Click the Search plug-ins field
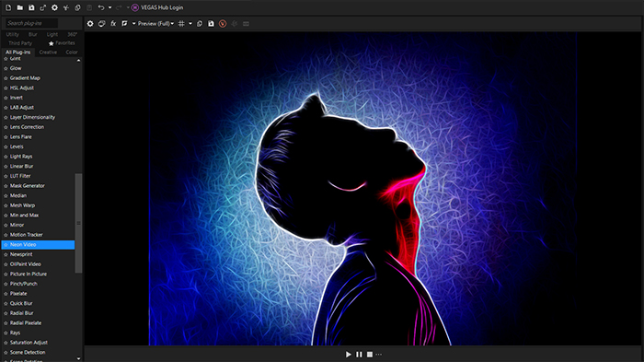The height and width of the screenshot is (362, 644). pyautogui.click(x=30, y=23)
